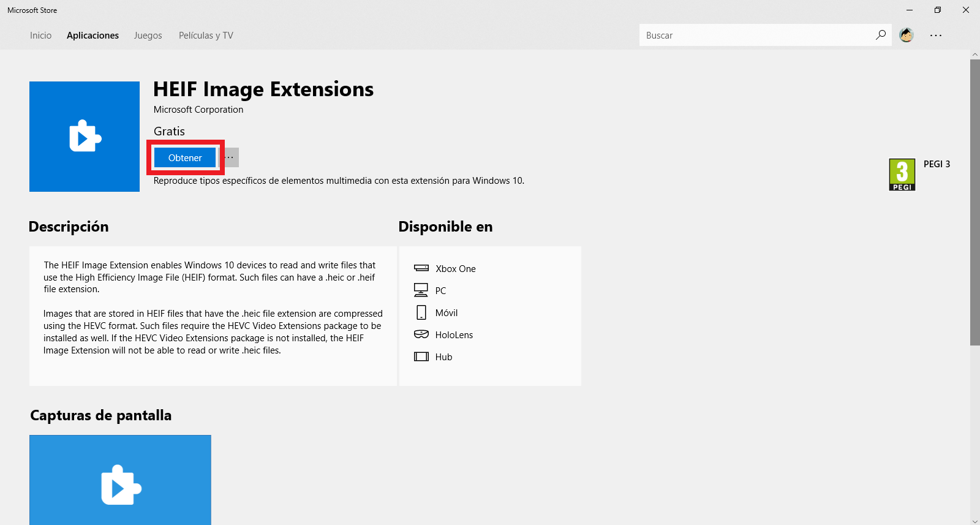The width and height of the screenshot is (980, 525).
Task: Go to the Inicio tab
Action: tap(40, 36)
